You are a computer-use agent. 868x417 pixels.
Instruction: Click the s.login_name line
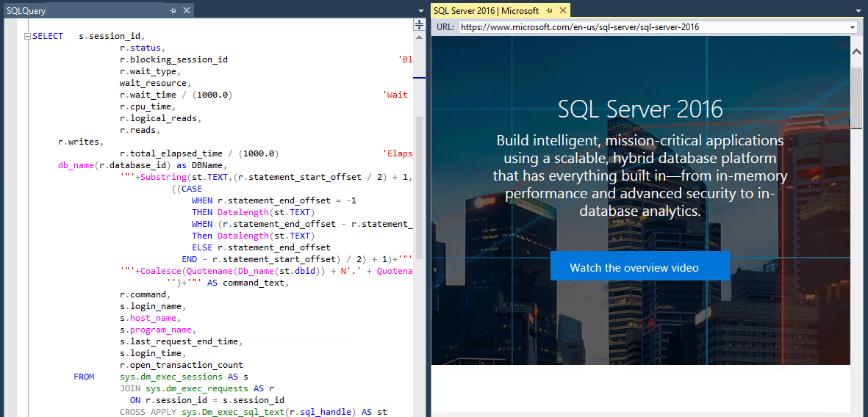click(x=152, y=306)
